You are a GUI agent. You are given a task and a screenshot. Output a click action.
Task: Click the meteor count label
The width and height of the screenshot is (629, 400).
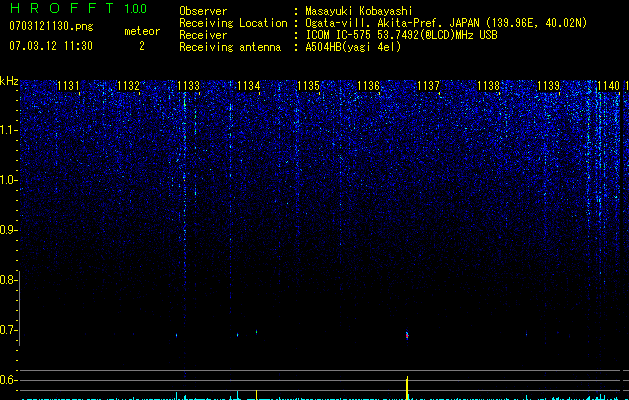click(x=142, y=31)
